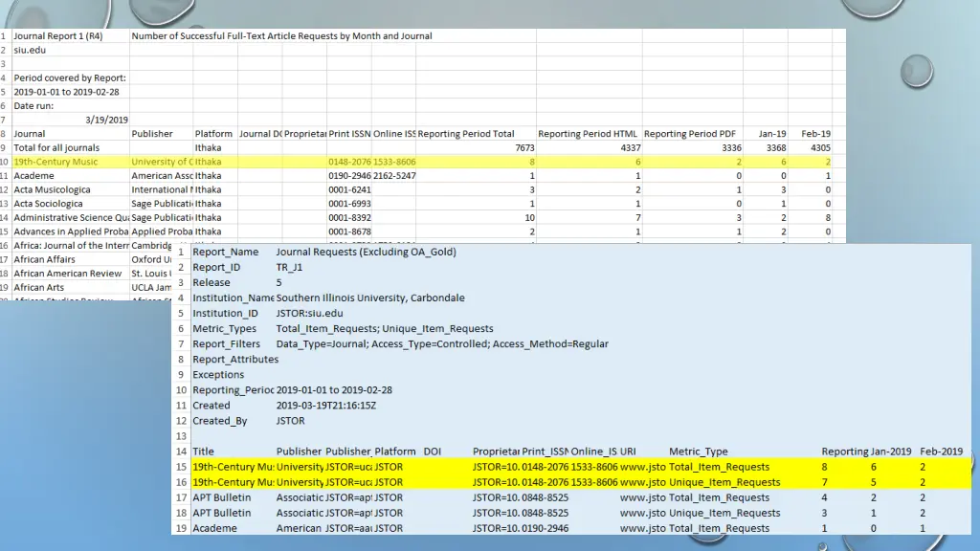Click the 'Release' label cell
The height and width of the screenshot is (551, 980).
212,282
